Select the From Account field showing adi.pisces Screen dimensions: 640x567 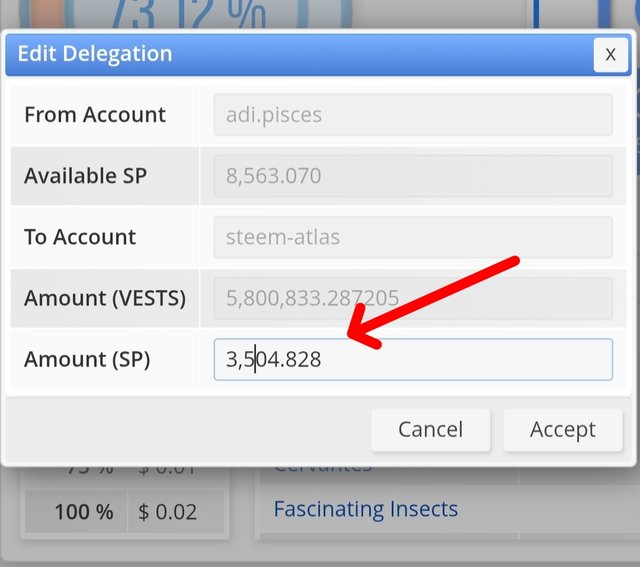click(x=412, y=115)
